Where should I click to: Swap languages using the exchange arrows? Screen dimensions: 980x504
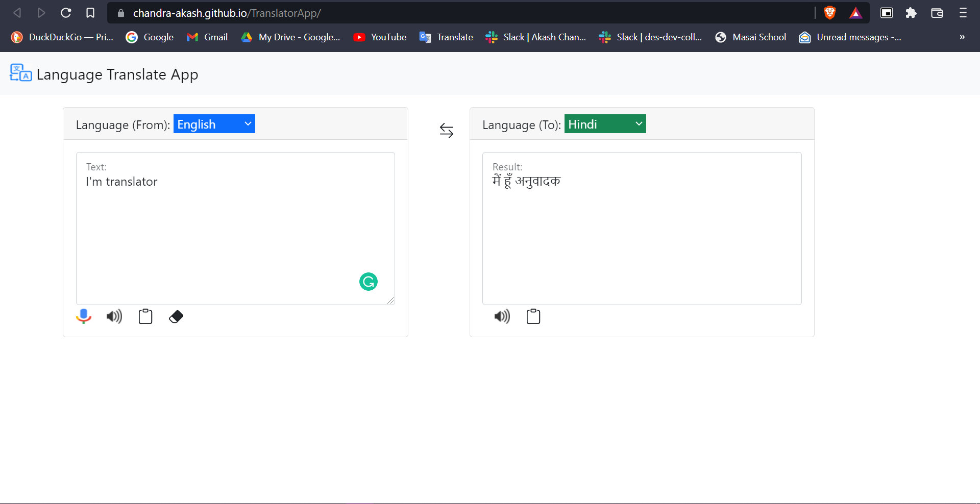coord(447,131)
